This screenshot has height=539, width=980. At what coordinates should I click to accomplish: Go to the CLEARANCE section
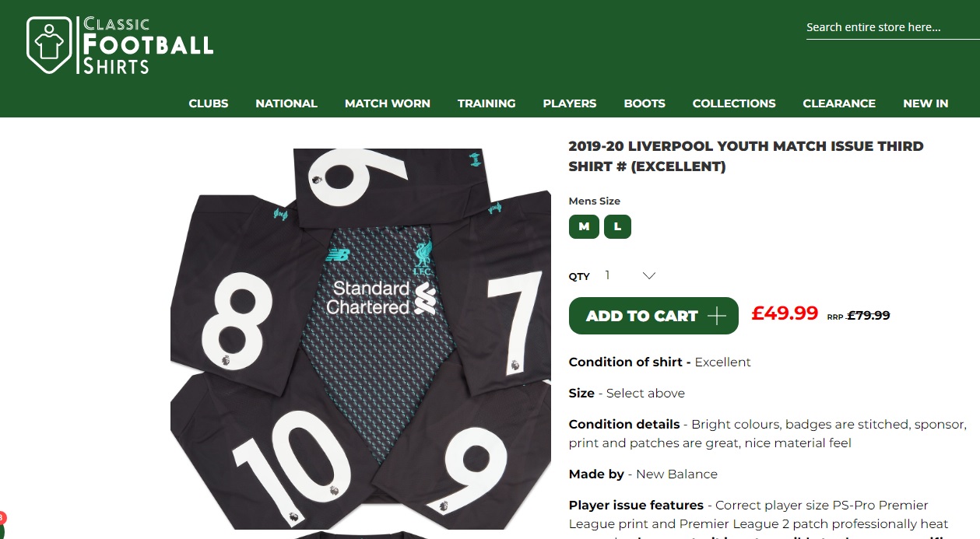[x=839, y=103]
